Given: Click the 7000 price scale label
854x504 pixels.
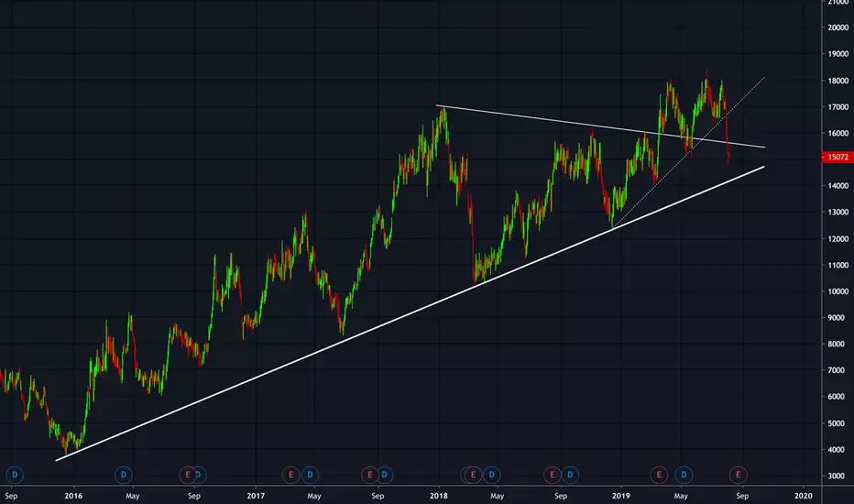Looking at the screenshot, I should [838, 370].
